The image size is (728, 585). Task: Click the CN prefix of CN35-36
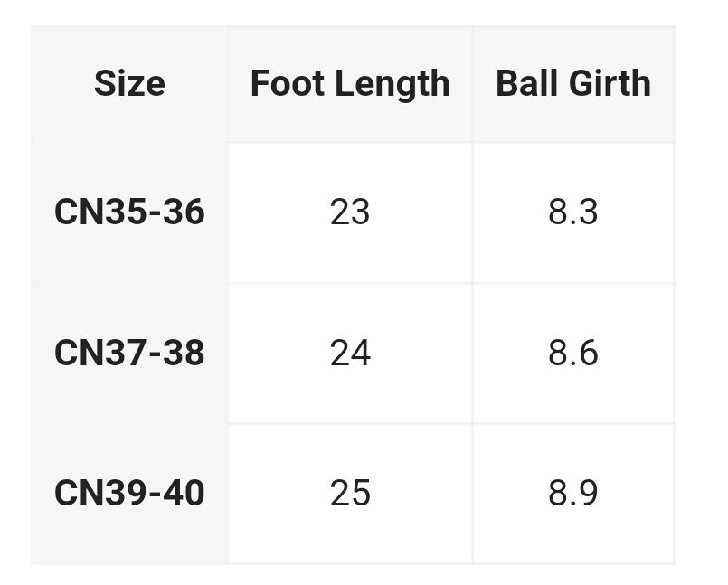click(x=74, y=212)
